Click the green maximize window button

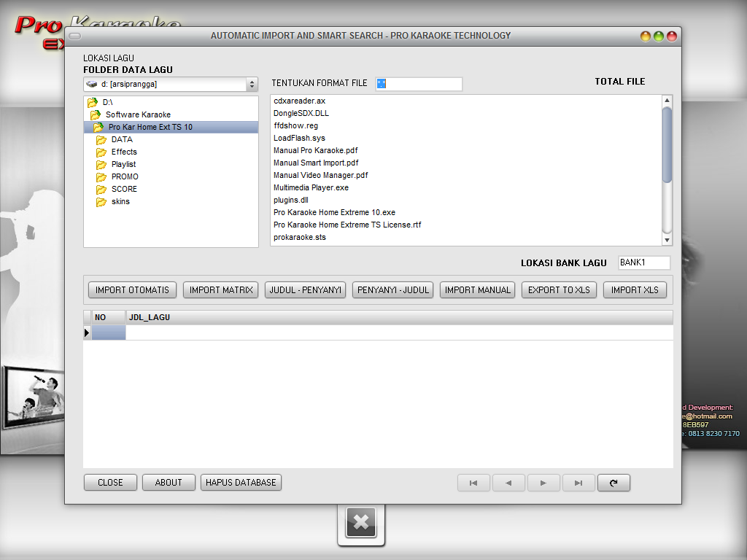pos(659,36)
